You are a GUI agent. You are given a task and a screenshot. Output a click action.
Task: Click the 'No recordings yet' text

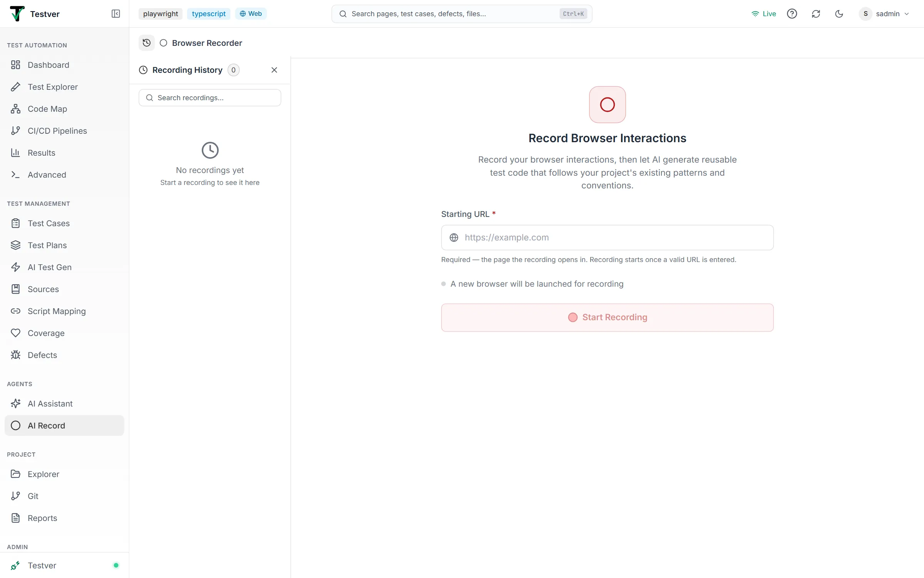click(210, 170)
